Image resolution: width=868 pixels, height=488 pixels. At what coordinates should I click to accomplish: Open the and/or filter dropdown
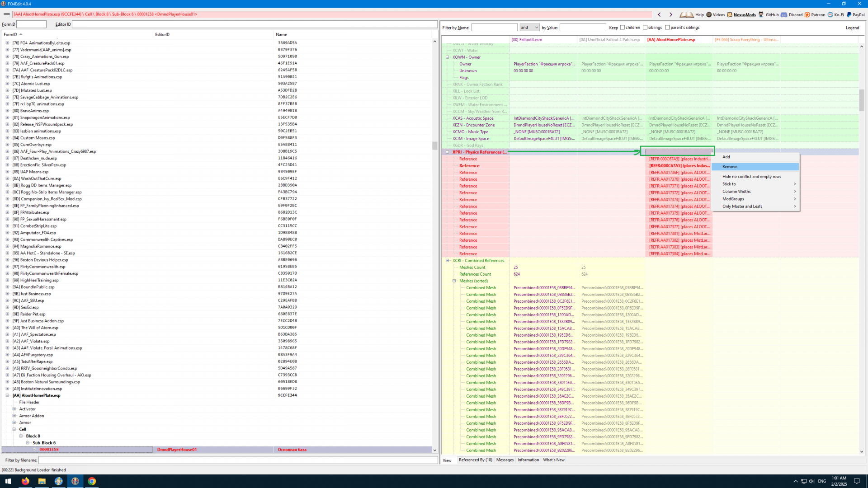coord(529,28)
